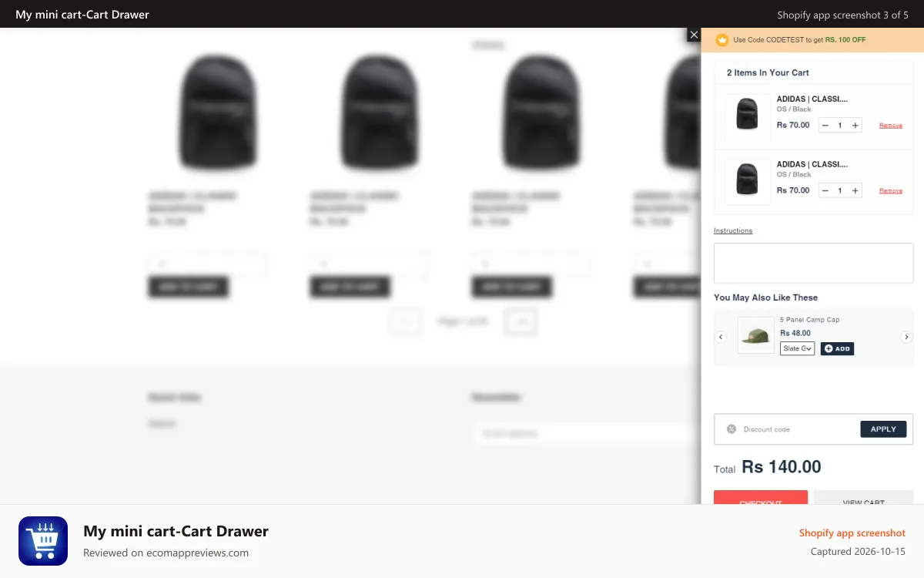924x578 pixels.
Task: Focus the Discount code input field
Action: tap(799, 429)
